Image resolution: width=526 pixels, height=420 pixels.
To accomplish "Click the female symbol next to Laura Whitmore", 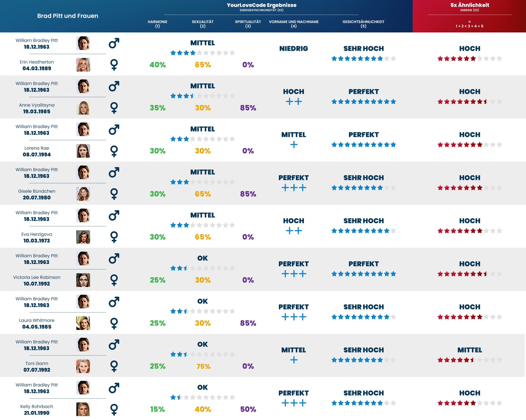I will 114,323.
